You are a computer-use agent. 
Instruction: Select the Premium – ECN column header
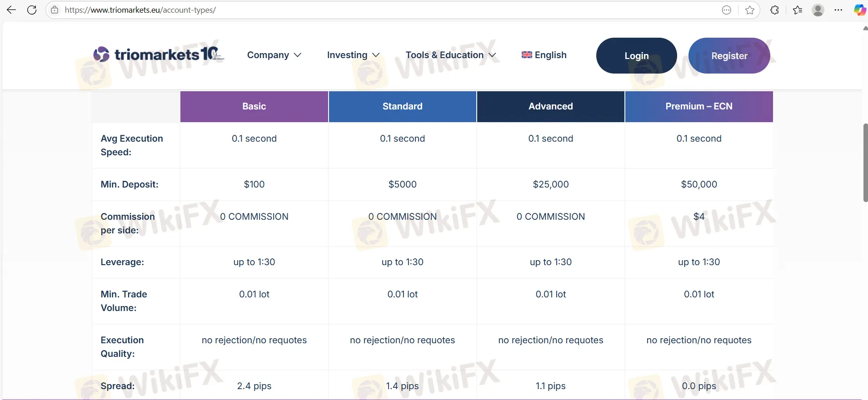[x=698, y=106]
